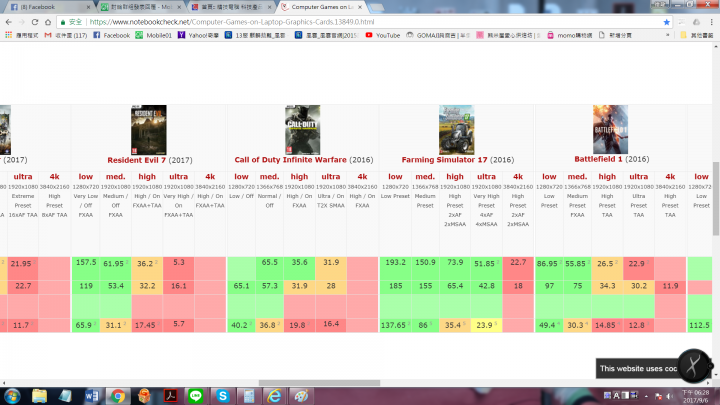Close the Computer Games tab
720x405 pixels.
360,7
